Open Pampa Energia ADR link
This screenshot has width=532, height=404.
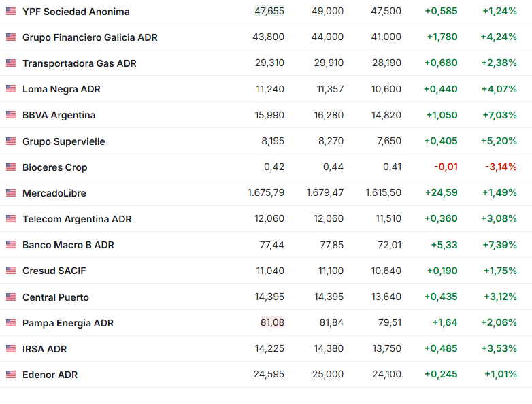pos(68,323)
